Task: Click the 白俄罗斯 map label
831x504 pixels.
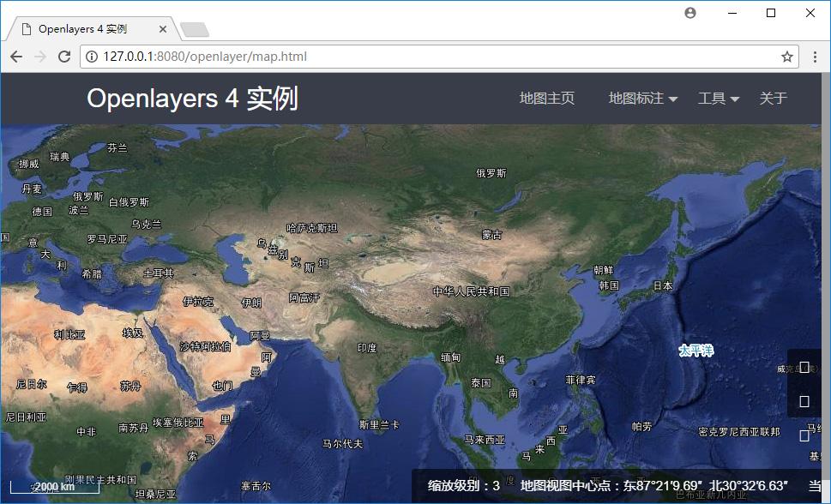Action: [129, 202]
